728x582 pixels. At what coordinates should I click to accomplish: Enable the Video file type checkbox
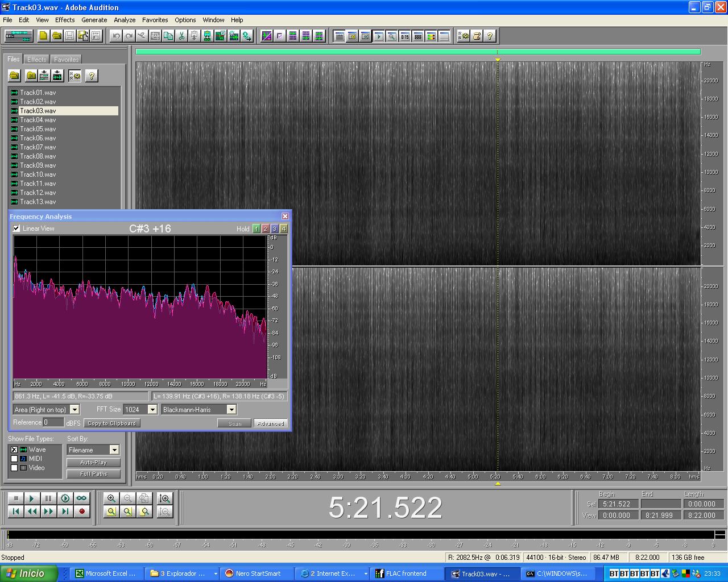tap(14, 468)
